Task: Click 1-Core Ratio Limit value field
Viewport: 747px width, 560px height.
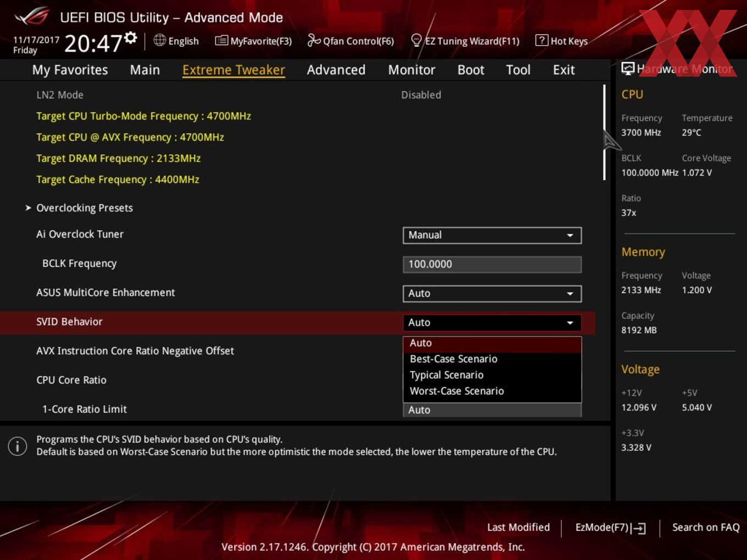Action: pyautogui.click(x=492, y=410)
